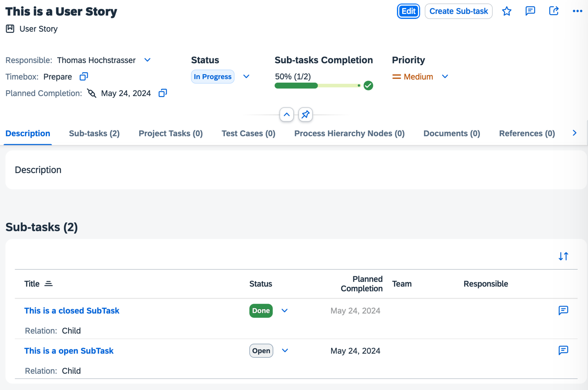
Task: Open the Medium priority dropdown
Action: point(445,77)
